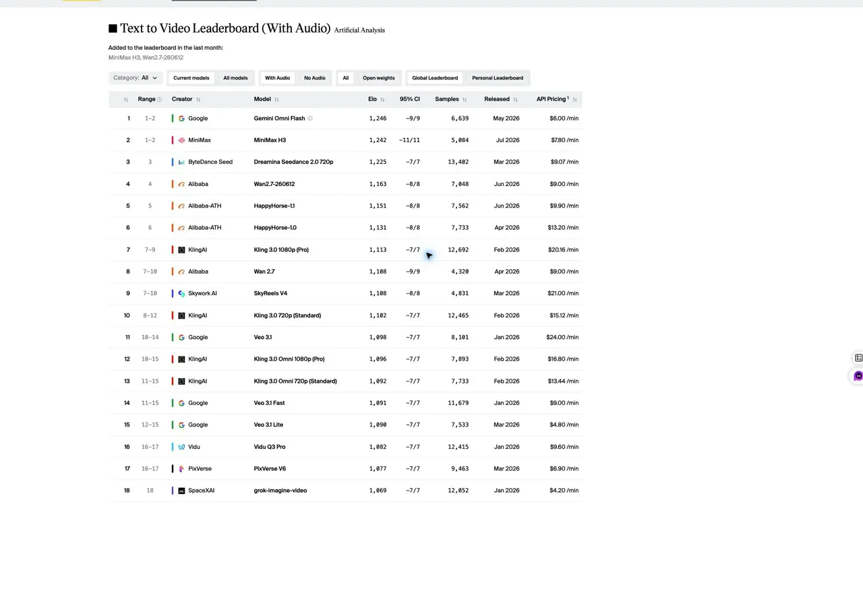
Task: Click the Vidu creator logo
Action: (x=181, y=447)
